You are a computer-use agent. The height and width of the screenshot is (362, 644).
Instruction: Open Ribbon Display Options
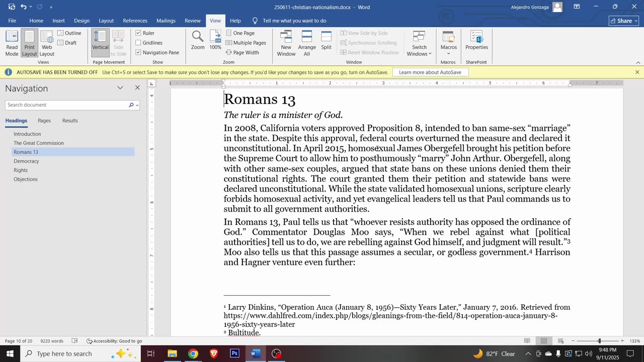click(x=577, y=7)
